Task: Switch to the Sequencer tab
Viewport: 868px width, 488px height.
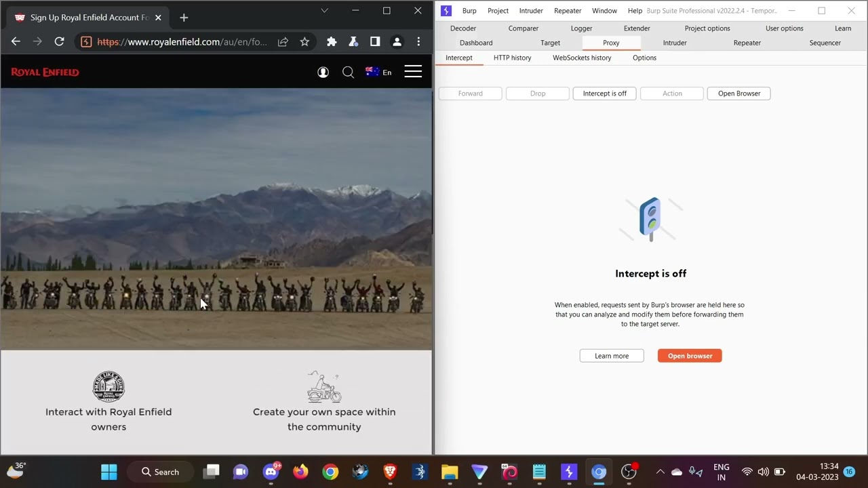Action: point(825,43)
